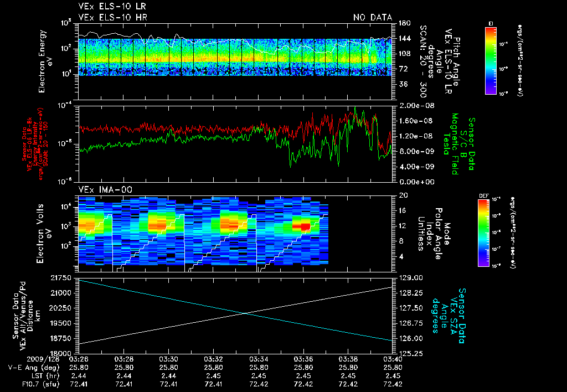
Task: Click the SZA tick value 127.50
Action: tap(411, 308)
